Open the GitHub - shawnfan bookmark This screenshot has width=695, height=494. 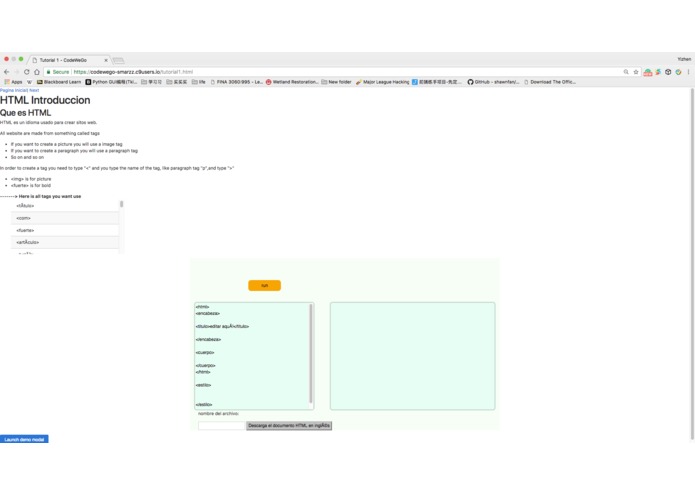(493, 82)
